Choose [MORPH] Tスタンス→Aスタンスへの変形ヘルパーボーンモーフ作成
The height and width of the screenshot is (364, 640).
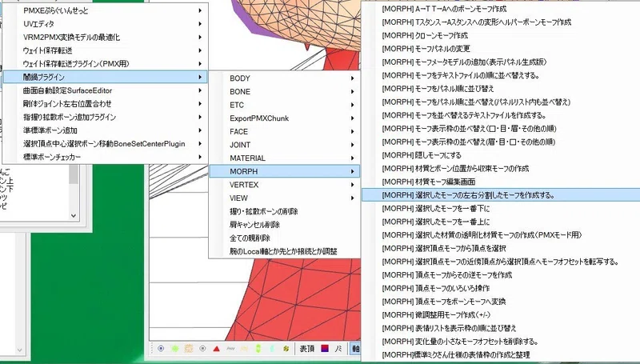click(501, 22)
